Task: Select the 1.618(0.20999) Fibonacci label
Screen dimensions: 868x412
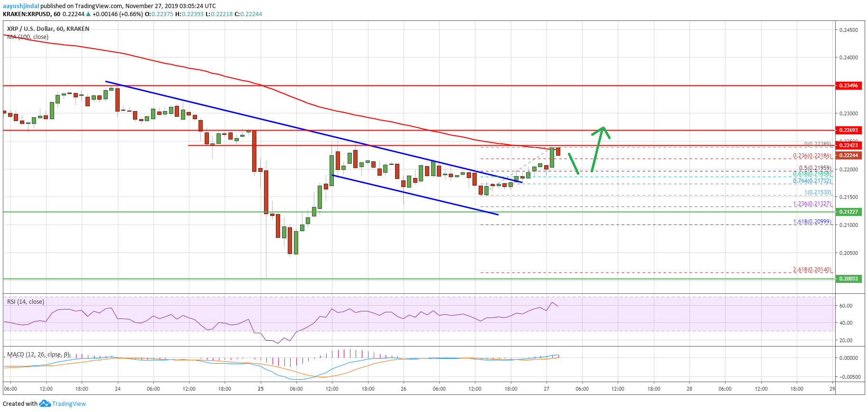Action: pyautogui.click(x=812, y=222)
